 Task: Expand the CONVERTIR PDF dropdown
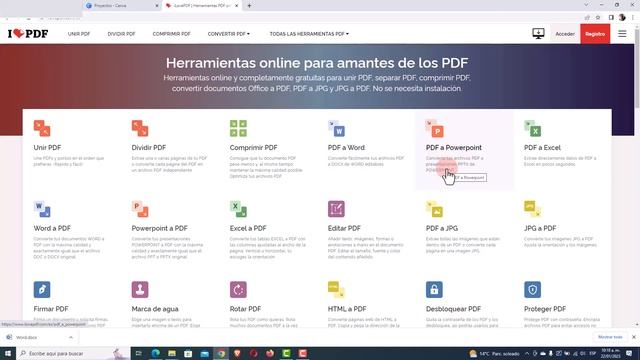coord(229,34)
